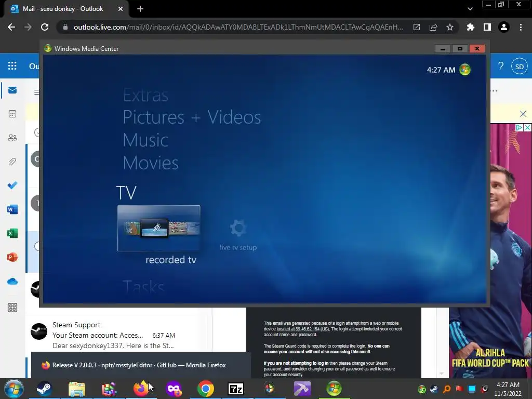The height and width of the screenshot is (399, 532).
Task: Open Chrome three-dot menu
Action: click(521, 27)
